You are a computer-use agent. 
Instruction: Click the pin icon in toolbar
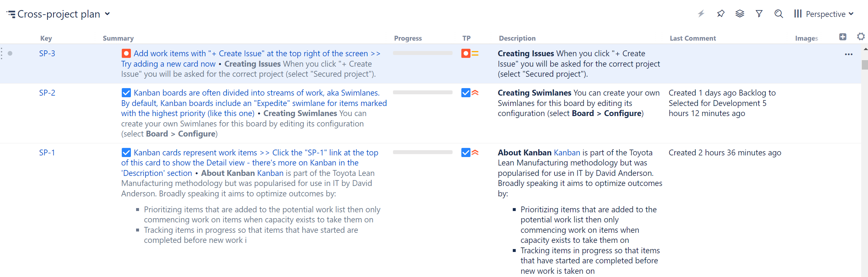721,14
